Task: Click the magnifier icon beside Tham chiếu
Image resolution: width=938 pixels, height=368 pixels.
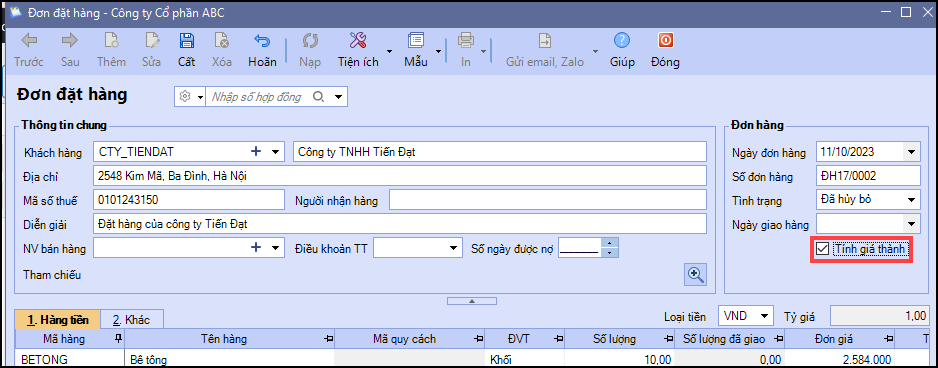Action: point(695,274)
